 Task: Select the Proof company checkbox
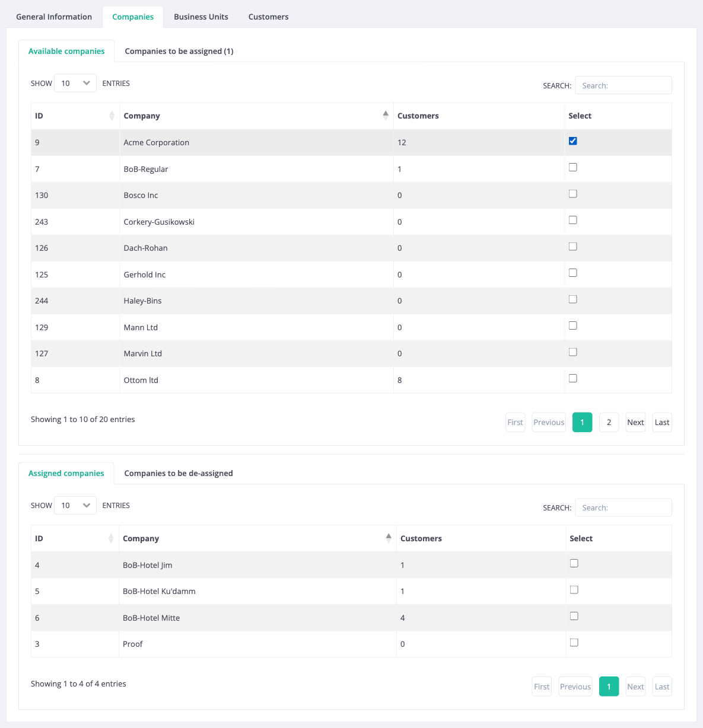pyautogui.click(x=574, y=643)
